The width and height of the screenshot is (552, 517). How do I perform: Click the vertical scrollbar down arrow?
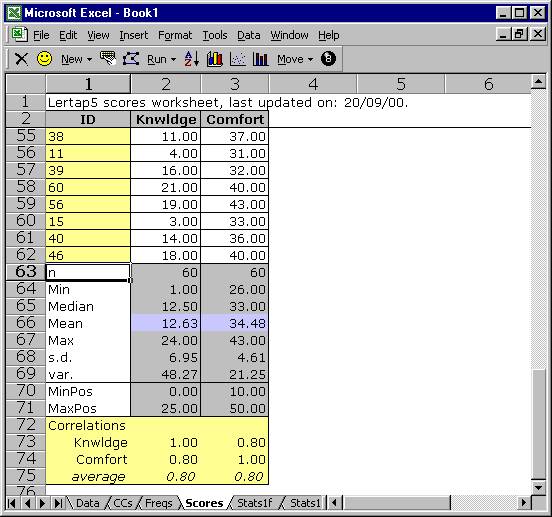tap(538, 487)
